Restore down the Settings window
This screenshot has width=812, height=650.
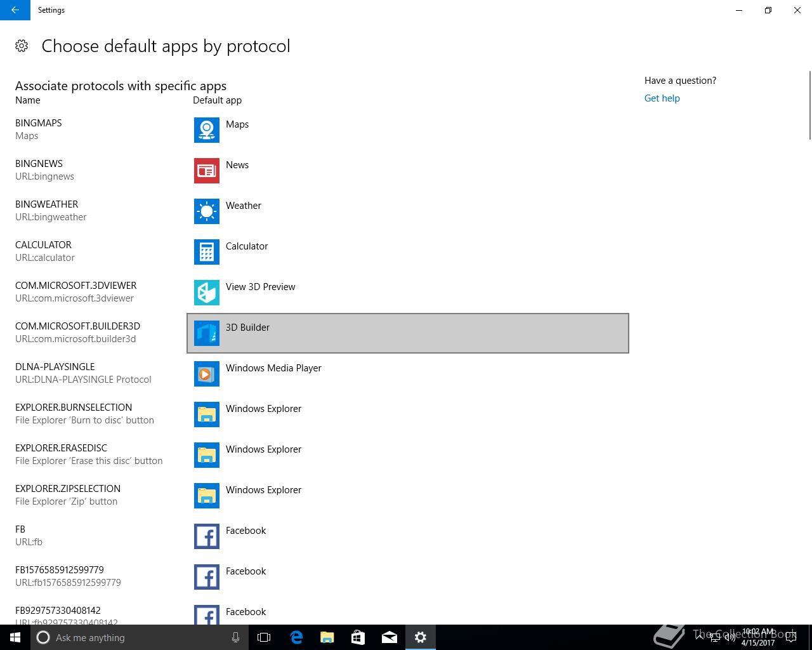point(768,10)
